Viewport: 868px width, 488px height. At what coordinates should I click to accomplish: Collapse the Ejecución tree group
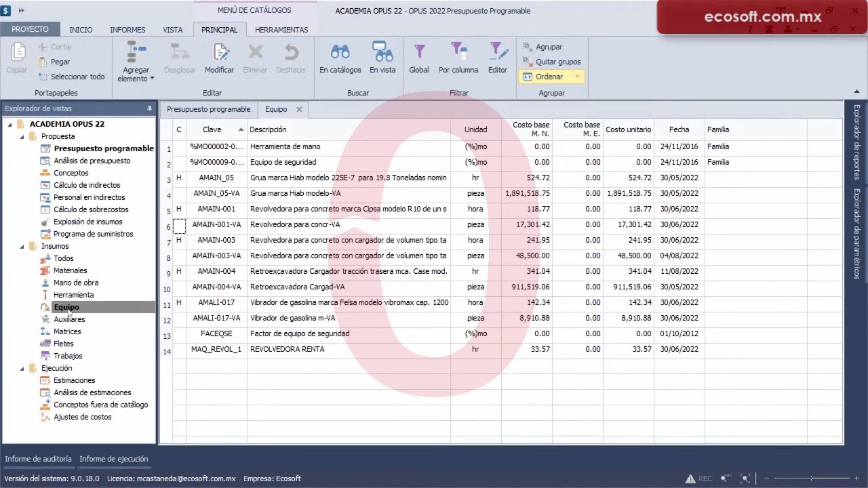pos(22,369)
